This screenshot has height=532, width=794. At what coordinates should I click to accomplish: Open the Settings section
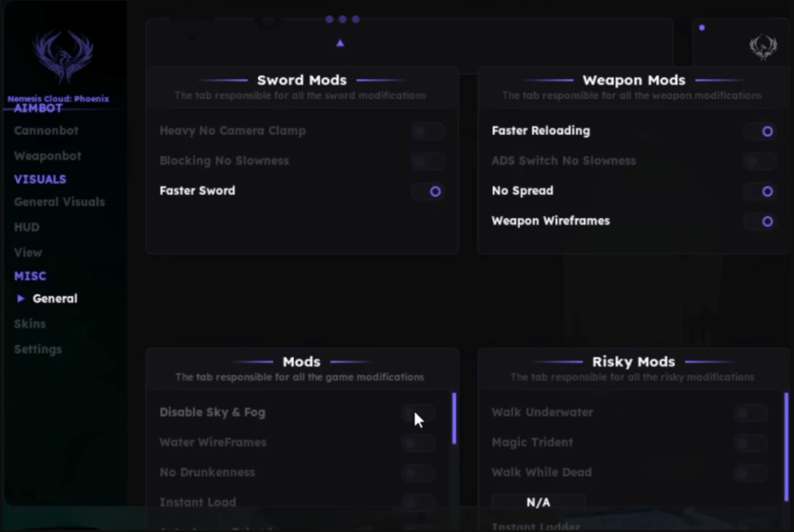(38, 349)
